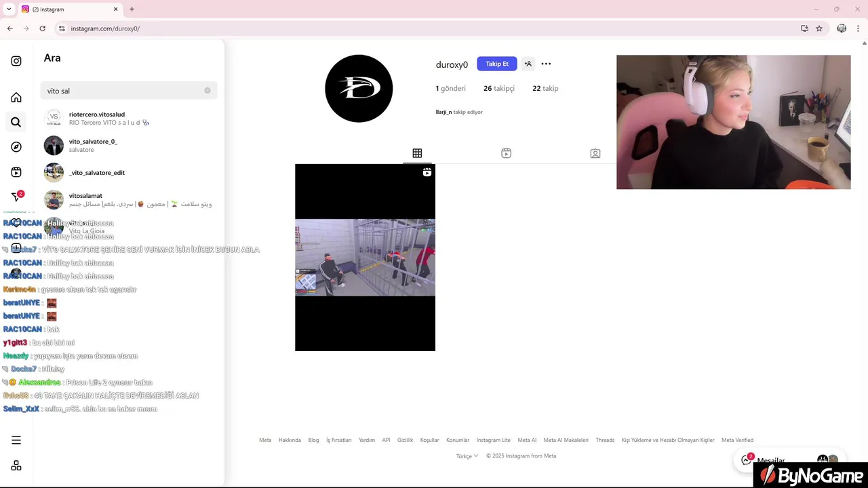Viewport: 868px width, 488px height.
Task: Open profile options three-dot menu
Action: pos(546,64)
